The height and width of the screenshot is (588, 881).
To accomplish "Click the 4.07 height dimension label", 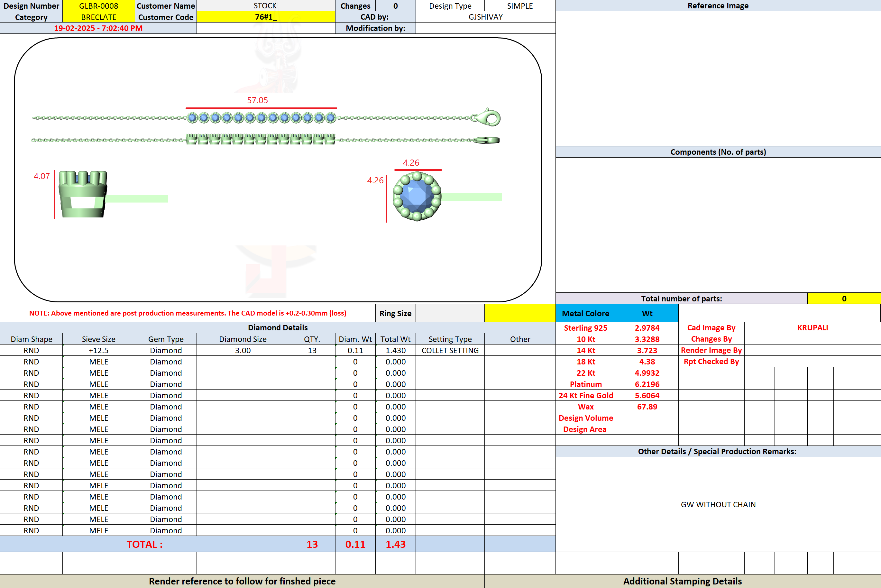I will 41,176.
